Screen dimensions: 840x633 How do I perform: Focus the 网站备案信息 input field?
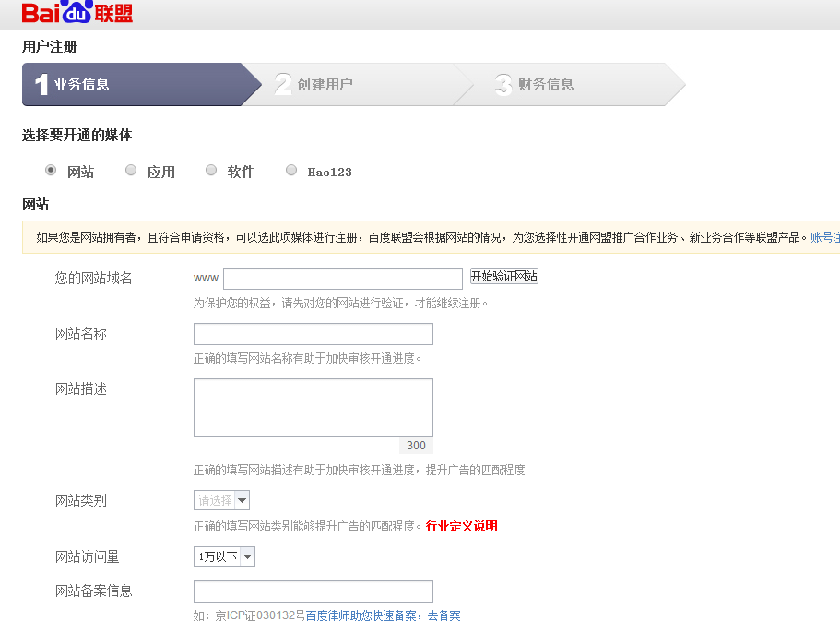(314, 591)
